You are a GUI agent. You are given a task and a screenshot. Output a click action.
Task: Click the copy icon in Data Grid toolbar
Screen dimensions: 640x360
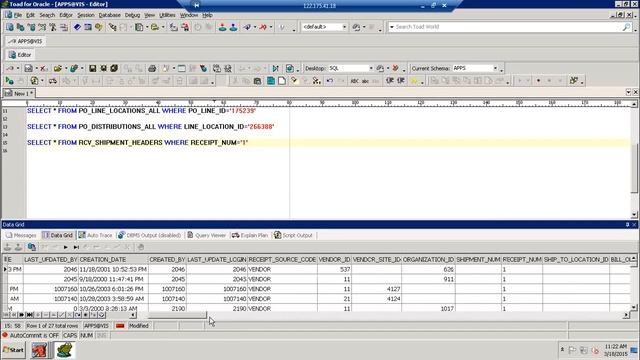pyautogui.click(x=31, y=247)
